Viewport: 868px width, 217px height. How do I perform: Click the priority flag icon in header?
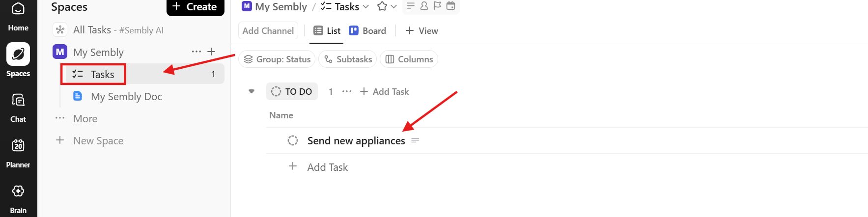(437, 6)
